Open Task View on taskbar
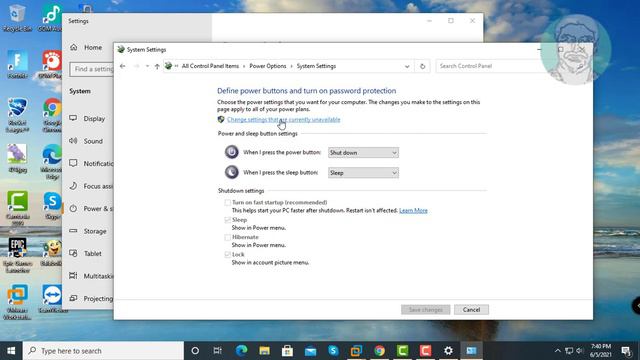The width and height of the screenshot is (640, 360). (x=218, y=351)
